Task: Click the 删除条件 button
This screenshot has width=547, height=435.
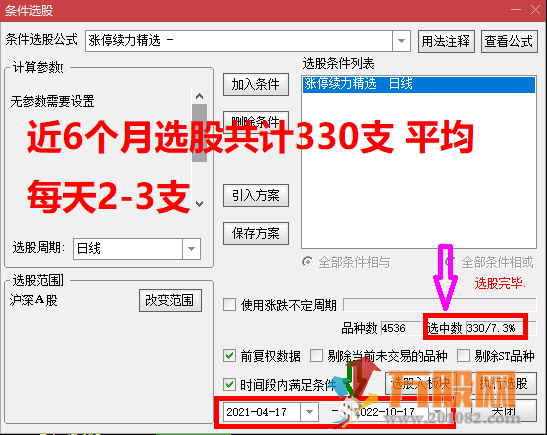Action: [256, 122]
